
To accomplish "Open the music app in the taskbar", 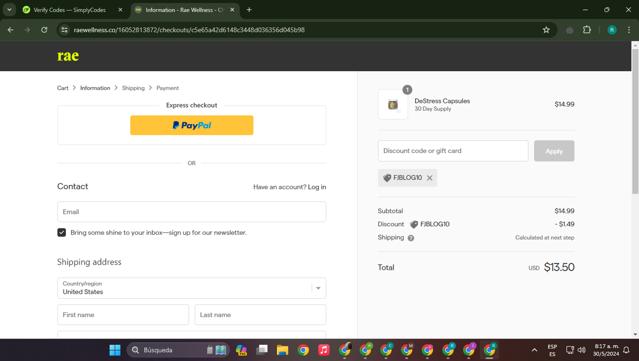I will coord(324,350).
